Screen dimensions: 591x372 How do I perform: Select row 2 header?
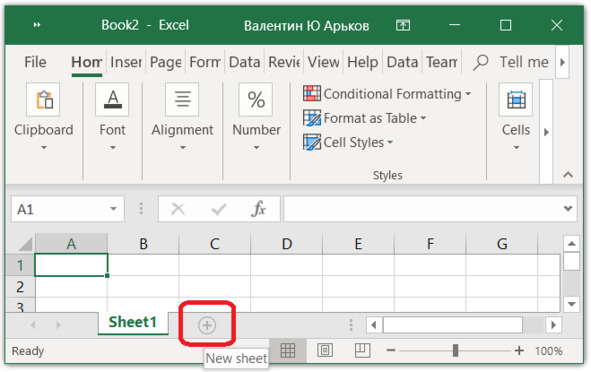(x=20, y=287)
